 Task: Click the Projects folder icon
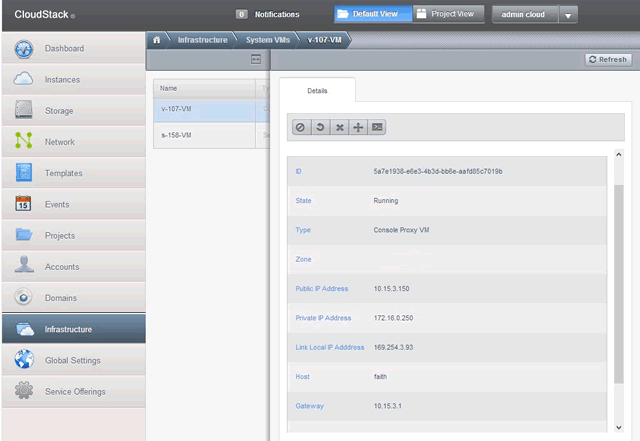tap(24, 234)
